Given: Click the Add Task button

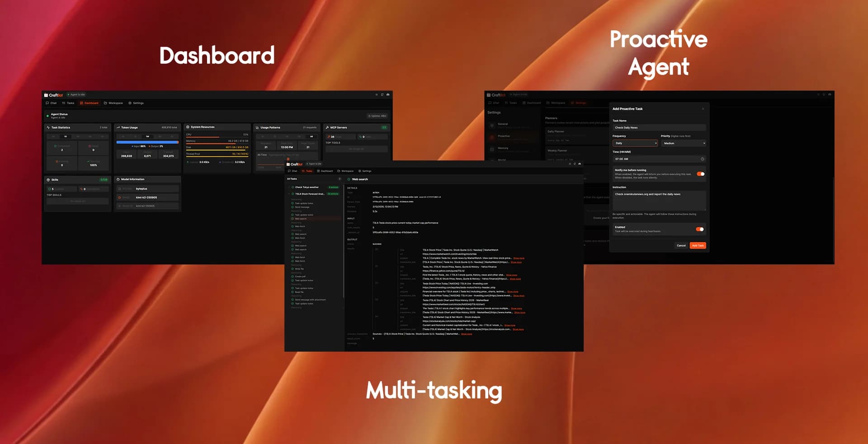Looking at the screenshot, I should point(698,246).
